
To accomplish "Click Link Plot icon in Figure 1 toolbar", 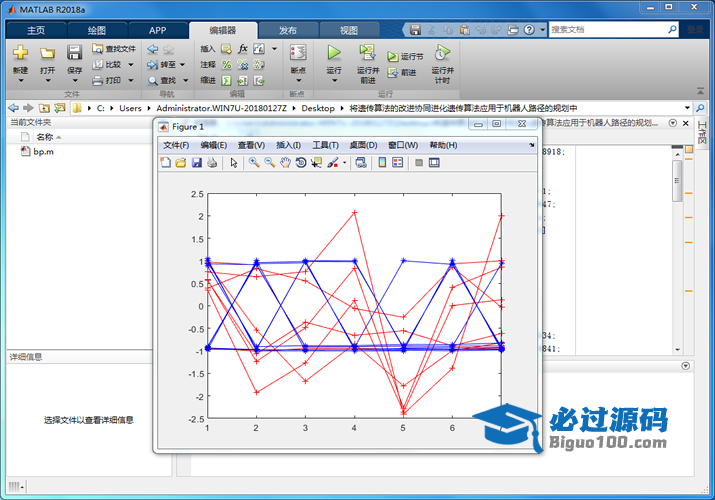I will tap(361, 163).
